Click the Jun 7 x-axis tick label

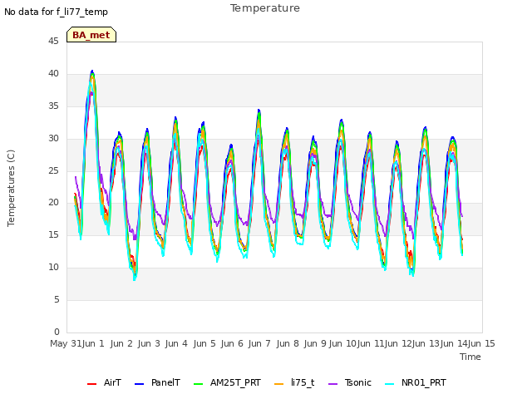coord(259,343)
